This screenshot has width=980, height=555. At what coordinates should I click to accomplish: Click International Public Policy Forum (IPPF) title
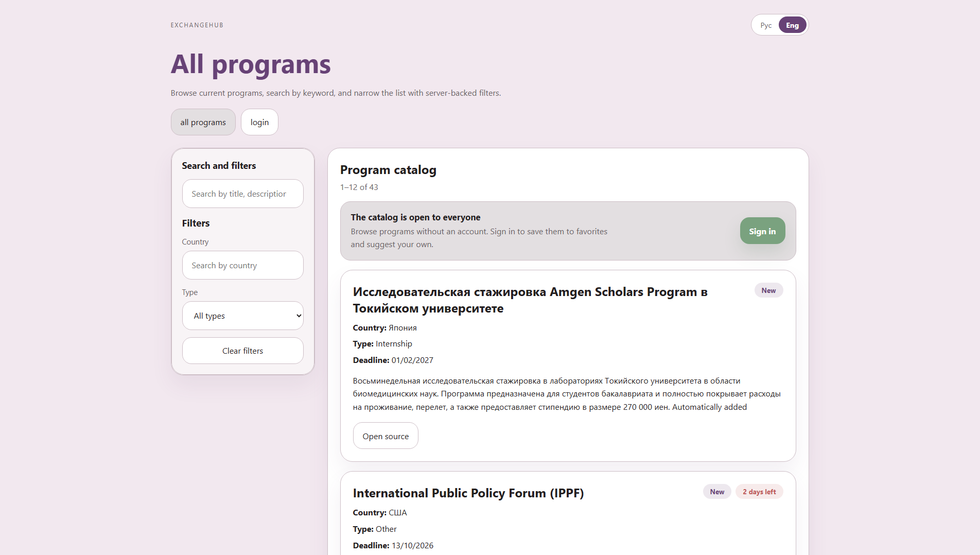468,493
